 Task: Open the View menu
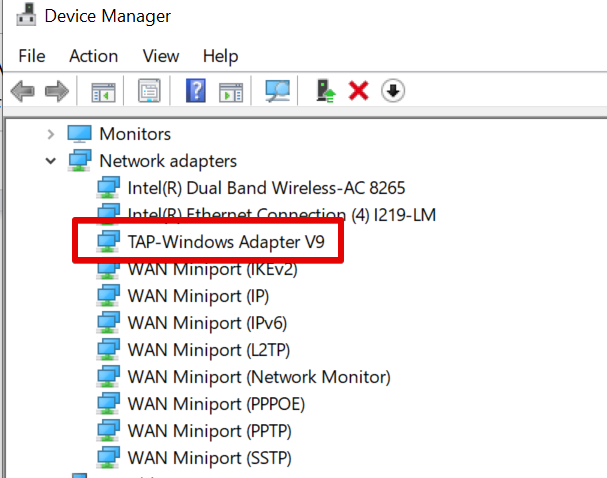pyautogui.click(x=161, y=56)
